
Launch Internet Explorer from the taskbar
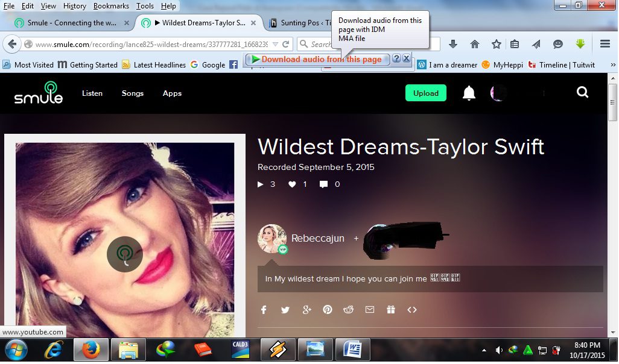pos(53,350)
